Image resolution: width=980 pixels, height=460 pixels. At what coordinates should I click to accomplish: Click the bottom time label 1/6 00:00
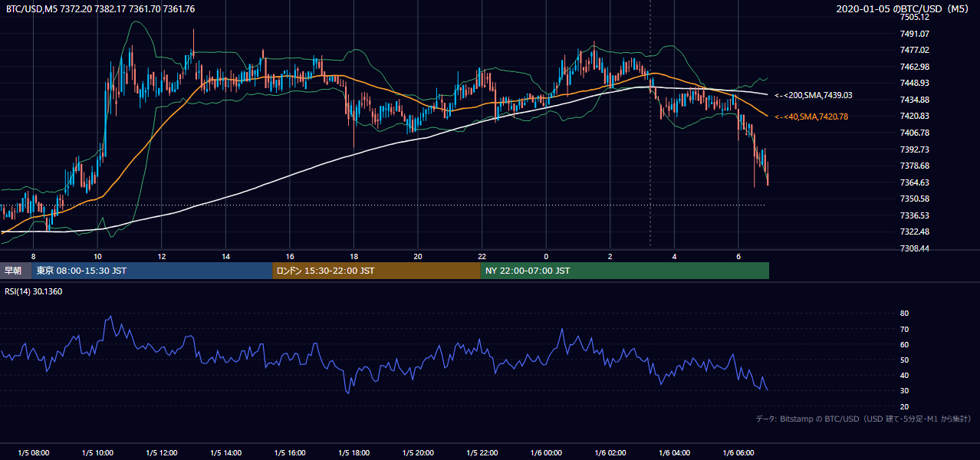546,453
